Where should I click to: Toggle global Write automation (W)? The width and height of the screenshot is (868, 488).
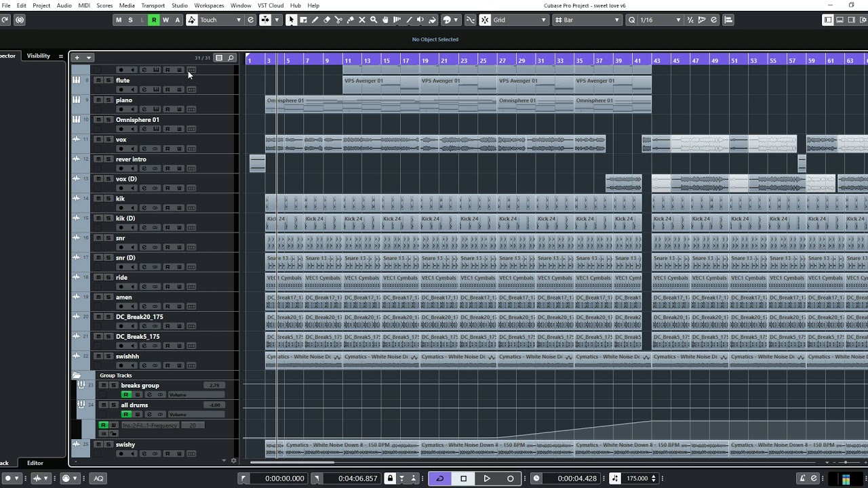(165, 20)
